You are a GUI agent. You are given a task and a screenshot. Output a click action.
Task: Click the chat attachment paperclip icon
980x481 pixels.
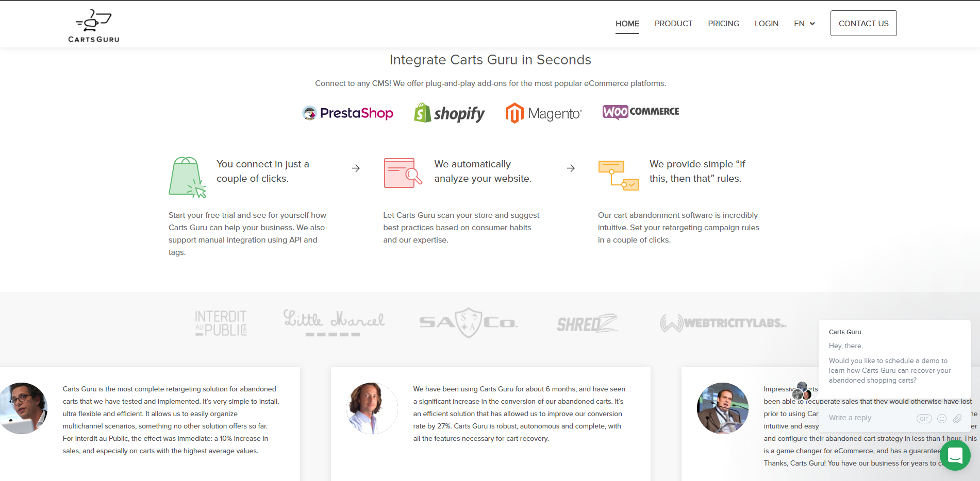pos(957,419)
